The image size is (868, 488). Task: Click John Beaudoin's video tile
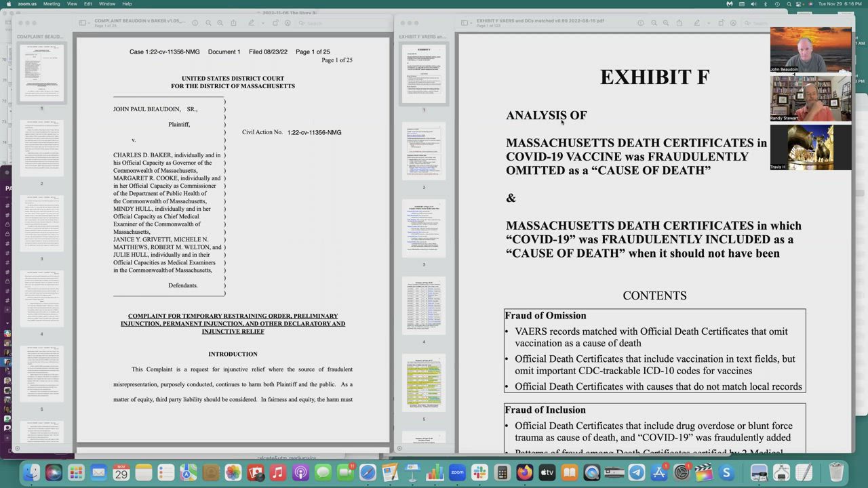[x=810, y=49]
